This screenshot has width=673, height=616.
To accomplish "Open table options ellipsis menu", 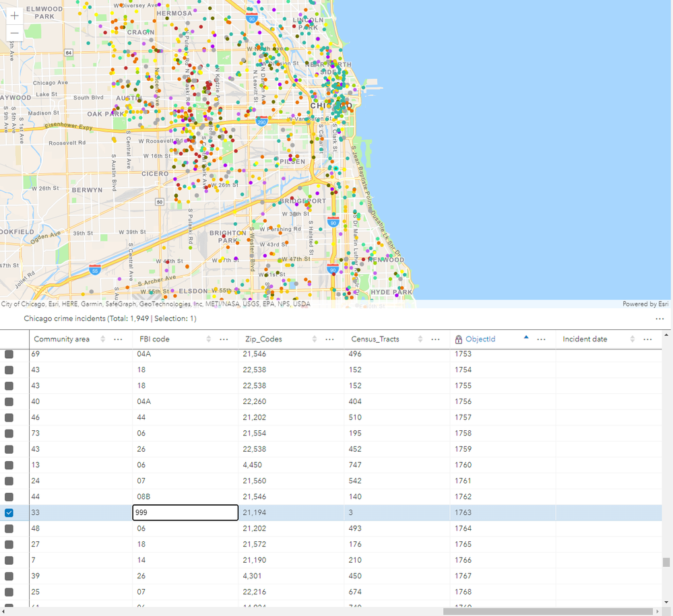I will pos(659,318).
